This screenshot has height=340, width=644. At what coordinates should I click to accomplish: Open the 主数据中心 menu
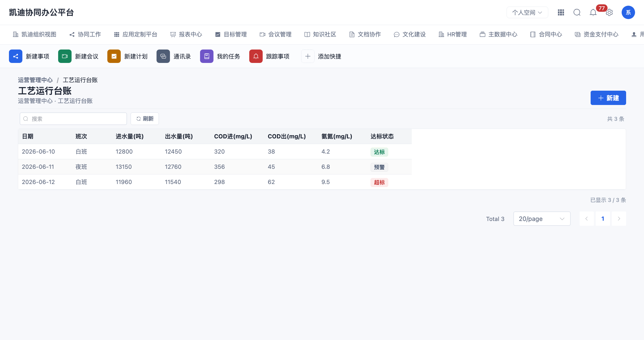[499, 35]
